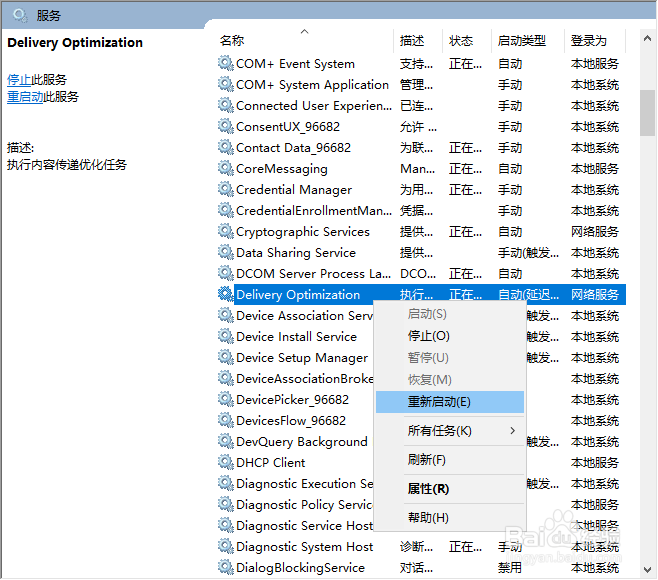Screen dimensions: 658x580
Task: Click 刷新(F) in the context menu
Action: [x=427, y=460]
